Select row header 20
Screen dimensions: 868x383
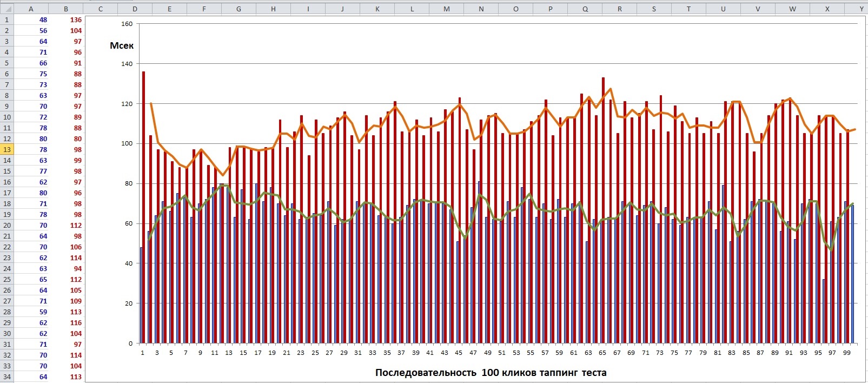pos(6,225)
